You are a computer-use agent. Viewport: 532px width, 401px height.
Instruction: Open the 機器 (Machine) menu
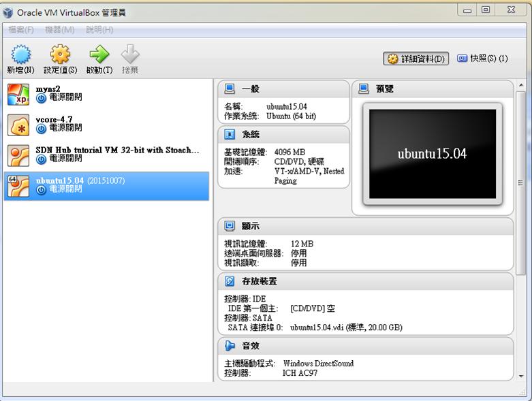click(x=59, y=30)
